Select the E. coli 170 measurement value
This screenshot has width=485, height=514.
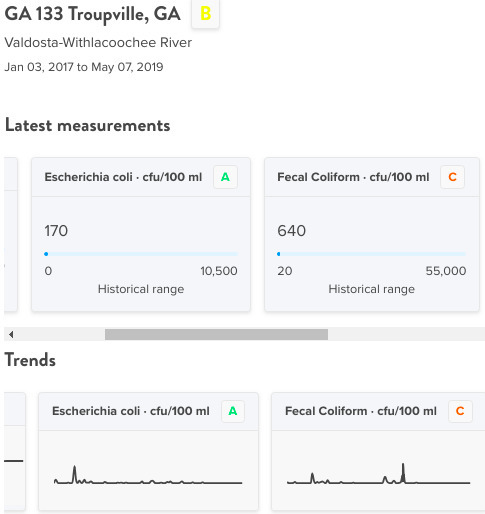(56, 231)
